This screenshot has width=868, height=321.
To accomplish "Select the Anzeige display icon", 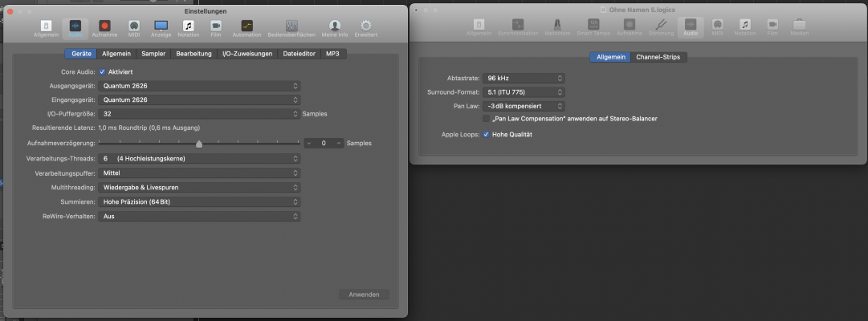I will (161, 28).
